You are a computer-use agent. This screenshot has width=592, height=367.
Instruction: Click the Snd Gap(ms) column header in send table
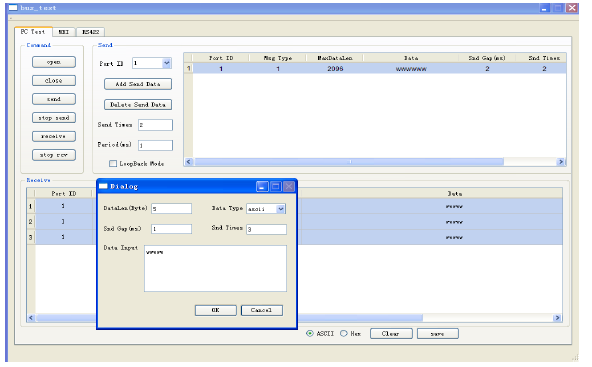pos(487,58)
